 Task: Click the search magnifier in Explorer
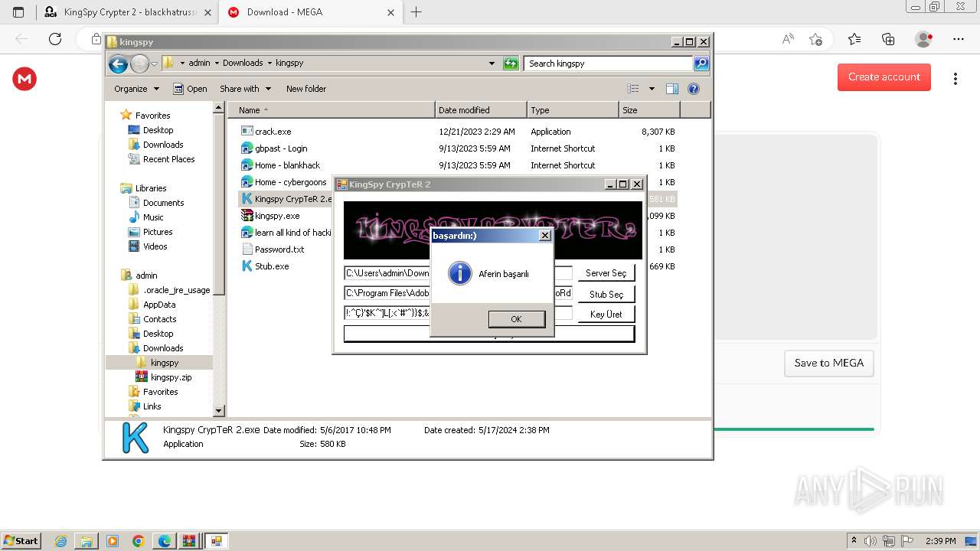pyautogui.click(x=701, y=64)
